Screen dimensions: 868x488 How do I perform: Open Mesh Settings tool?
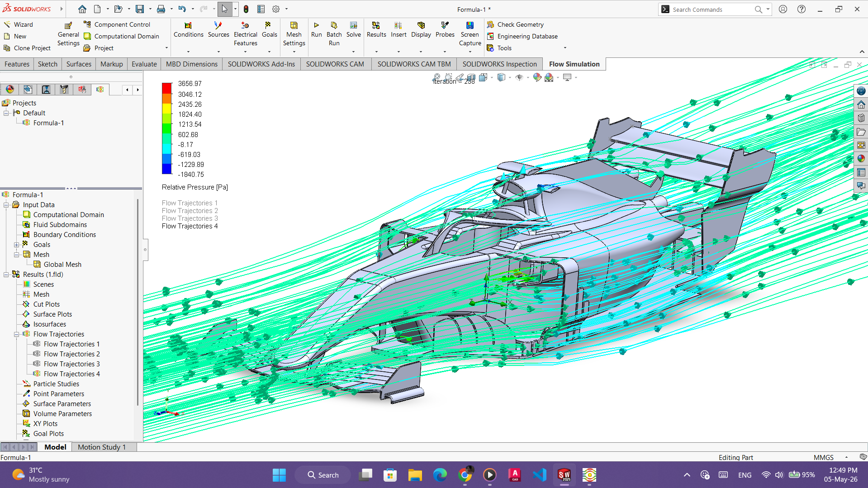(x=294, y=34)
